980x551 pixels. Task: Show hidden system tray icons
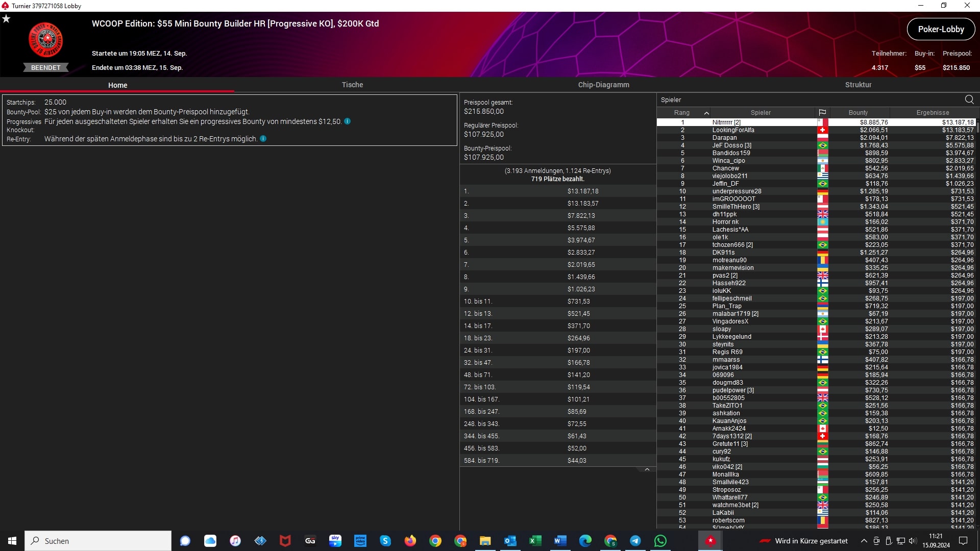864,541
